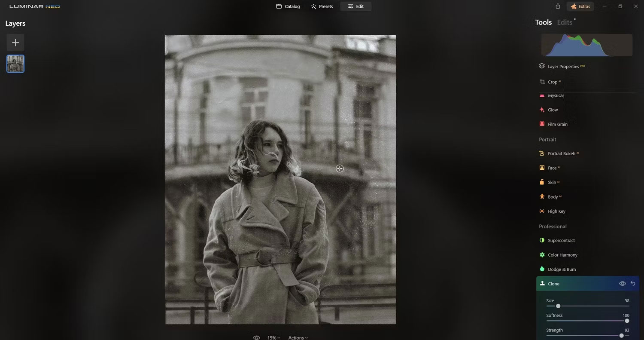Click the Luminar Neo logo

coord(34,6)
